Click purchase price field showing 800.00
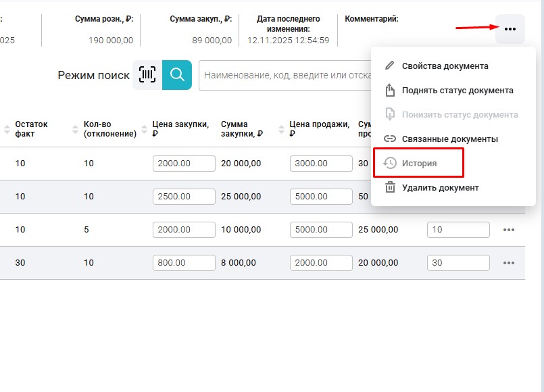The width and height of the screenshot is (544, 392). (184, 263)
